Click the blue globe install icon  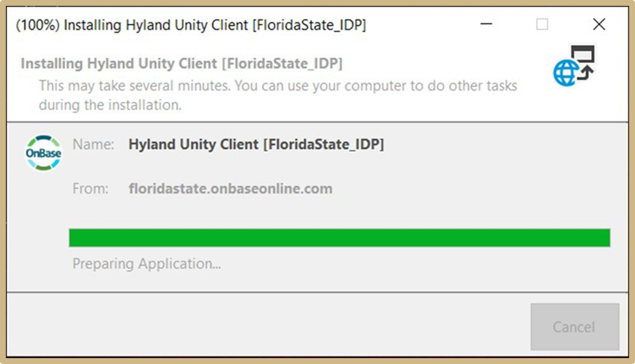566,73
